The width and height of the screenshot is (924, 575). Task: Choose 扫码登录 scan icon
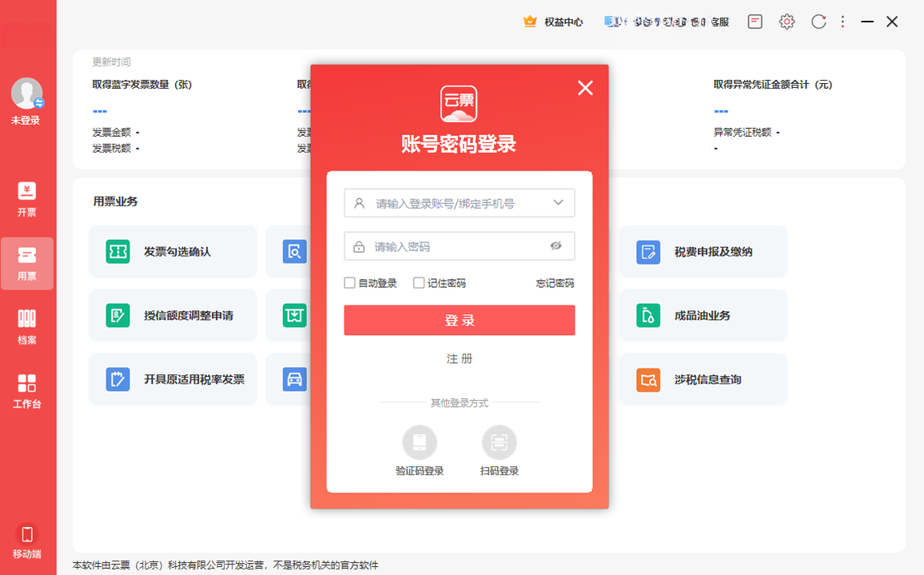[499, 442]
